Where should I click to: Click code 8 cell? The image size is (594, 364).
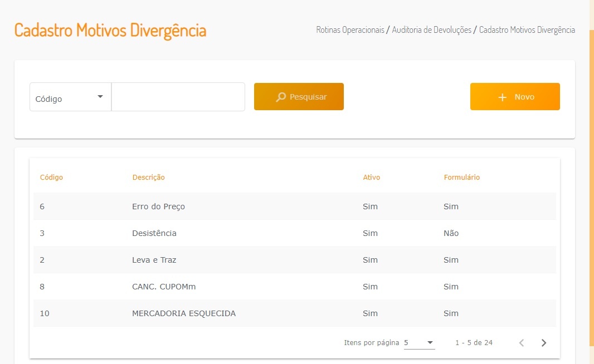[42, 287]
